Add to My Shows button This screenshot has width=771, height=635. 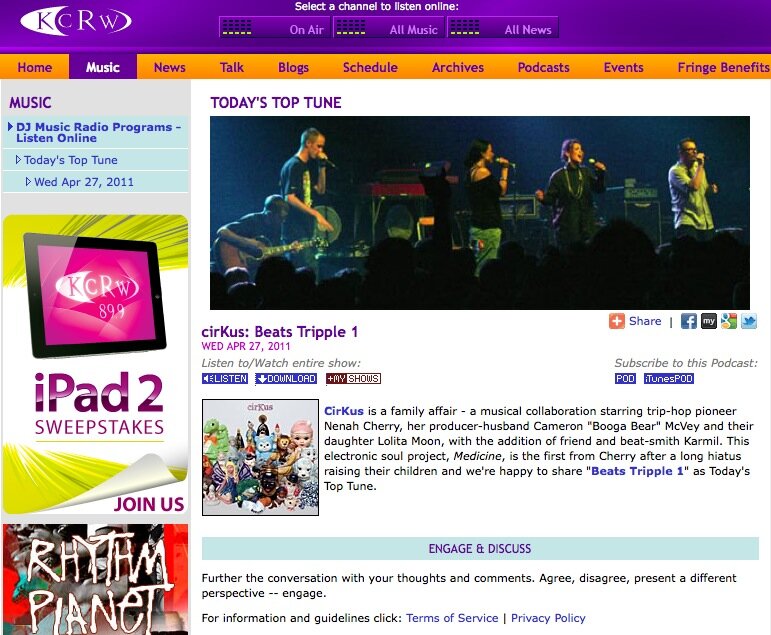point(353,379)
